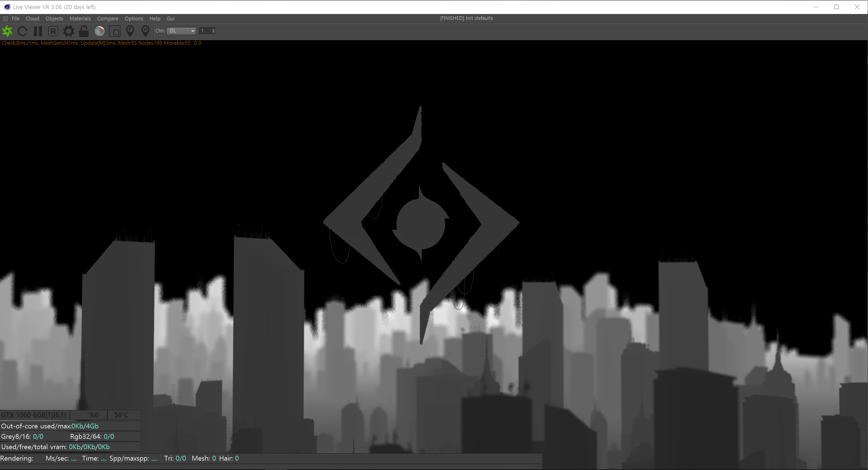
Task: Click the Hair: 0 readout
Action: click(229, 458)
